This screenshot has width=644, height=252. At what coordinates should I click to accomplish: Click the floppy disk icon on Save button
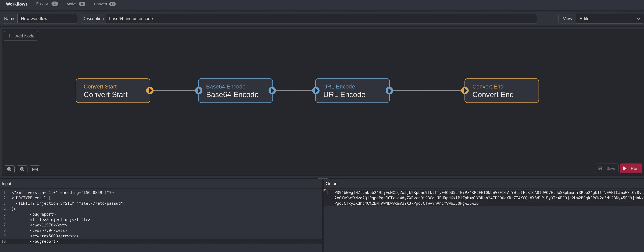[x=601, y=168]
